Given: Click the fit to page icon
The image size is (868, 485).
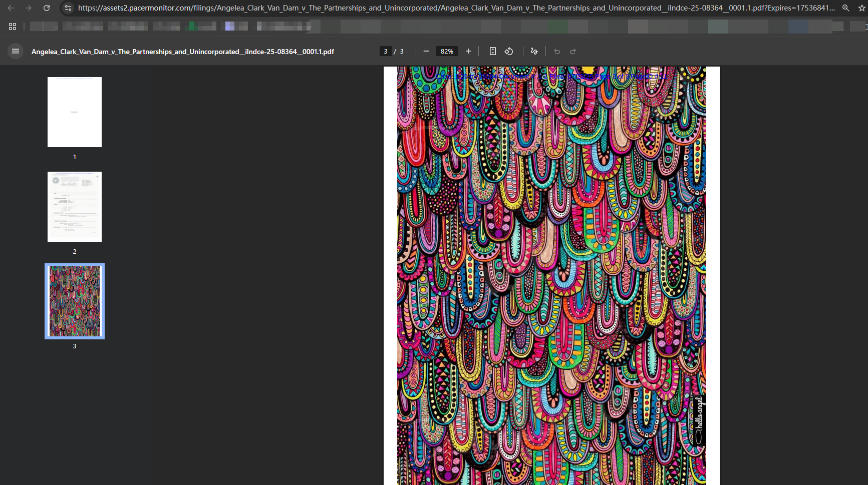Looking at the screenshot, I should (x=492, y=51).
